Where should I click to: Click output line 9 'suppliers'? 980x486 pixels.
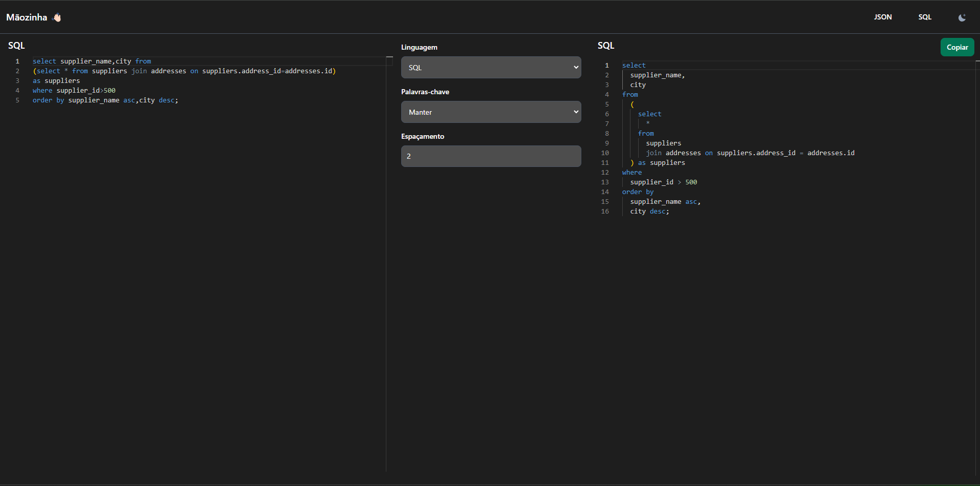click(x=663, y=143)
